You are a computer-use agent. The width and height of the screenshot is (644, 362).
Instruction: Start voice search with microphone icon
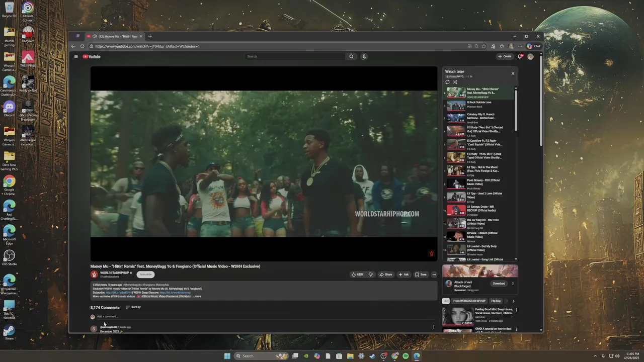[364, 56]
